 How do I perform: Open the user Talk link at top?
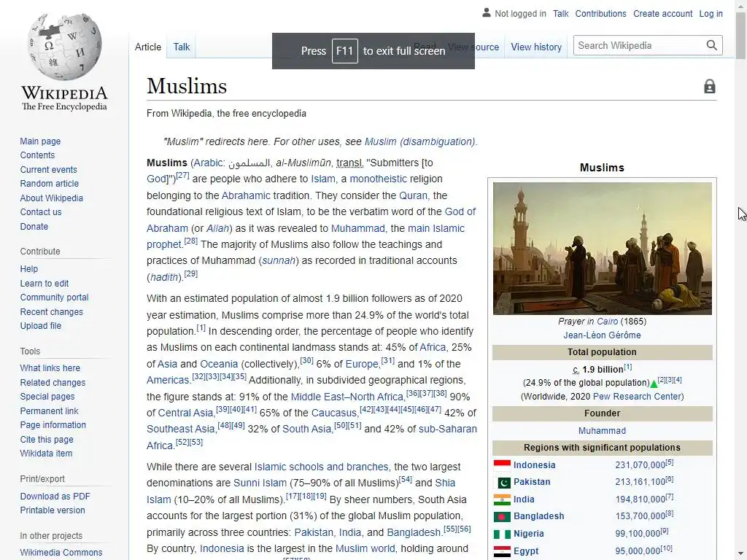pos(561,14)
